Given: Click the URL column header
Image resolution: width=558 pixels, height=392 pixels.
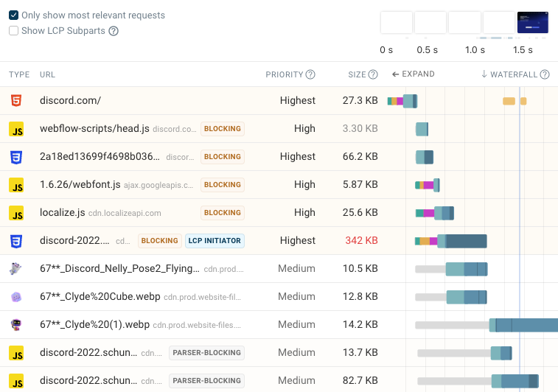Looking at the screenshot, I should [47, 74].
